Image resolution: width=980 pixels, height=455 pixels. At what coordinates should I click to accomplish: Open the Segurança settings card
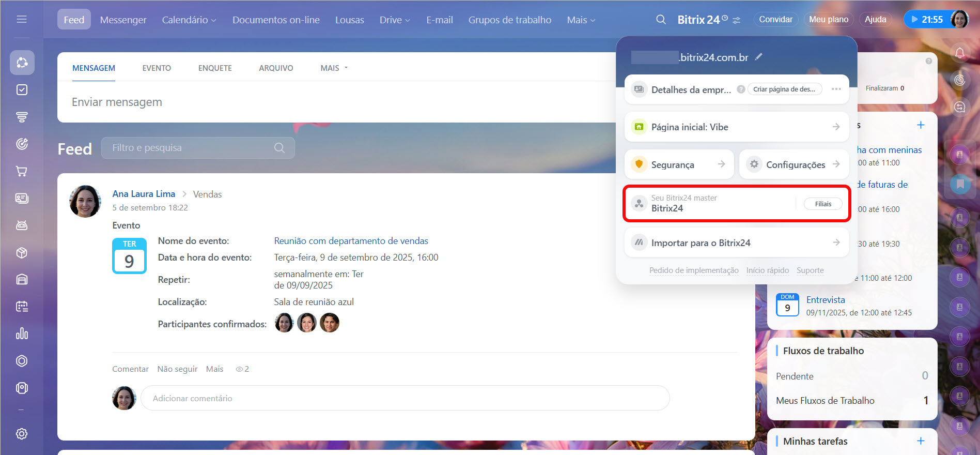click(679, 164)
